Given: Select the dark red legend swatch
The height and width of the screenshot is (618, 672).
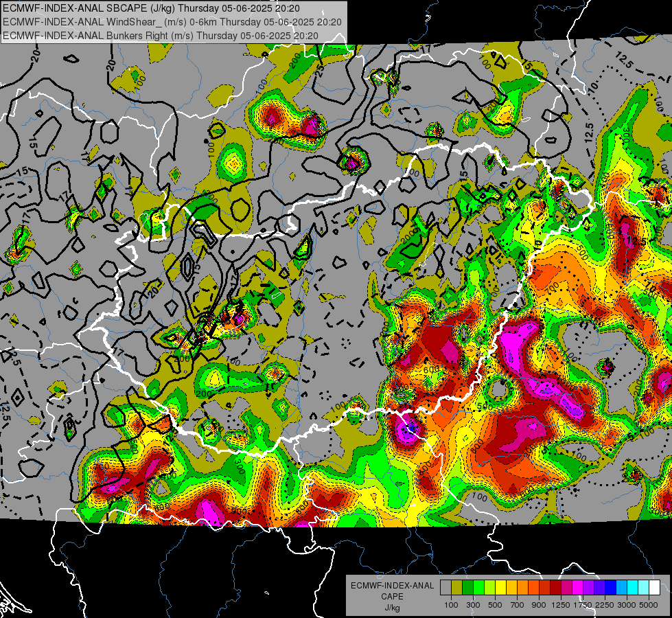Looking at the screenshot, I should point(555,587).
